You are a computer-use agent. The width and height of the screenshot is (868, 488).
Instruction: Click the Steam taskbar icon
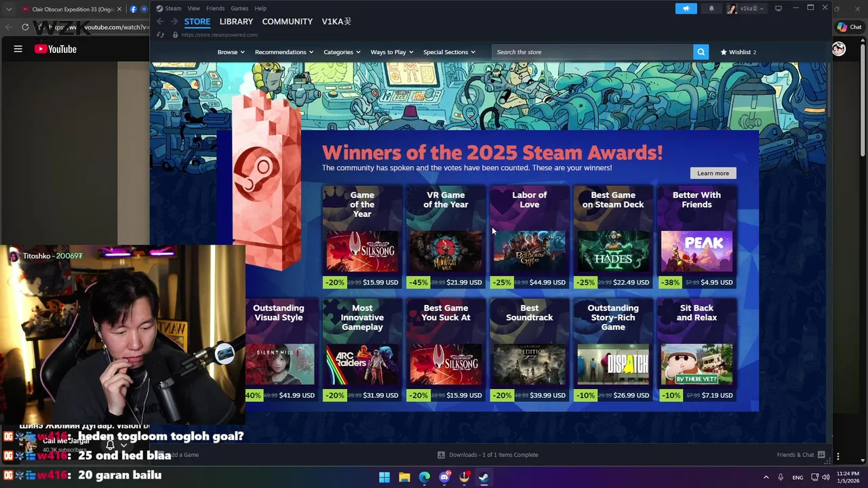(484, 477)
